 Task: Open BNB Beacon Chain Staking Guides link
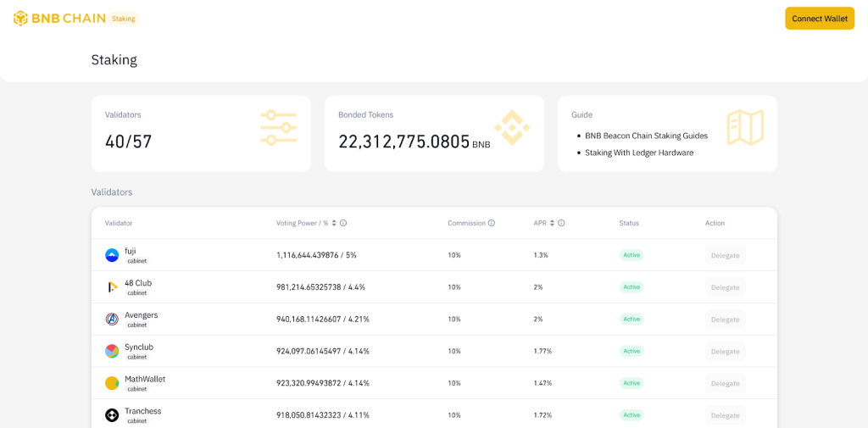pyautogui.click(x=646, y=136)
